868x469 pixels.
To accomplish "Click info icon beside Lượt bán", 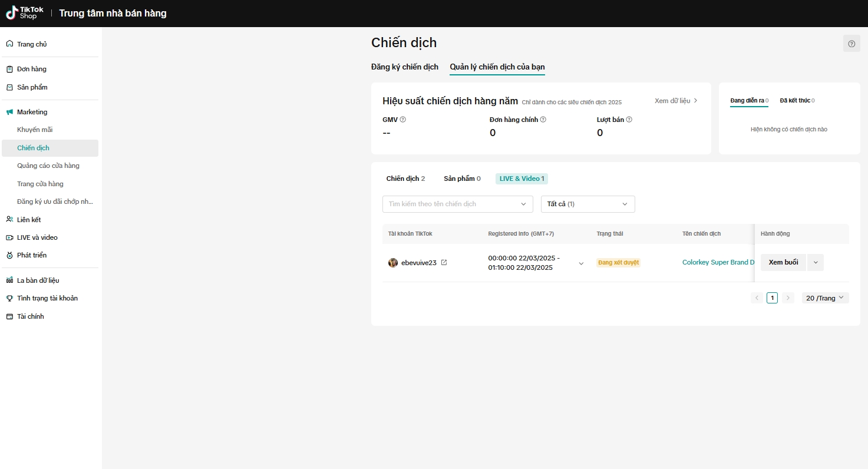I will pos(629,120).
